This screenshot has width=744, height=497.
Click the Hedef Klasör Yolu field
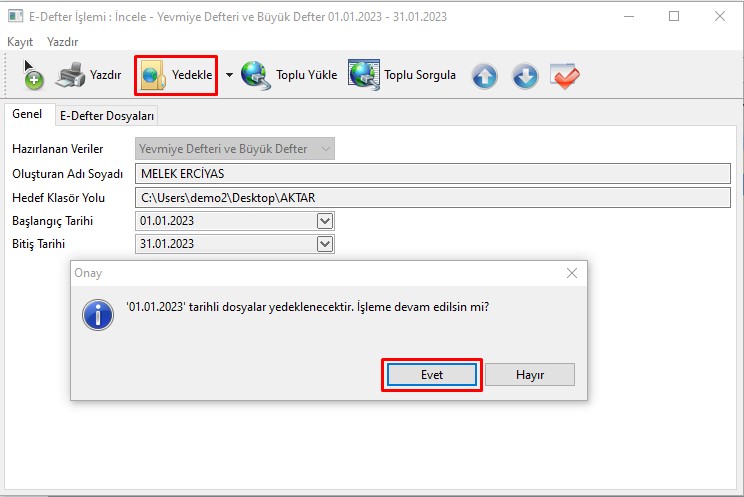(432, 198)
